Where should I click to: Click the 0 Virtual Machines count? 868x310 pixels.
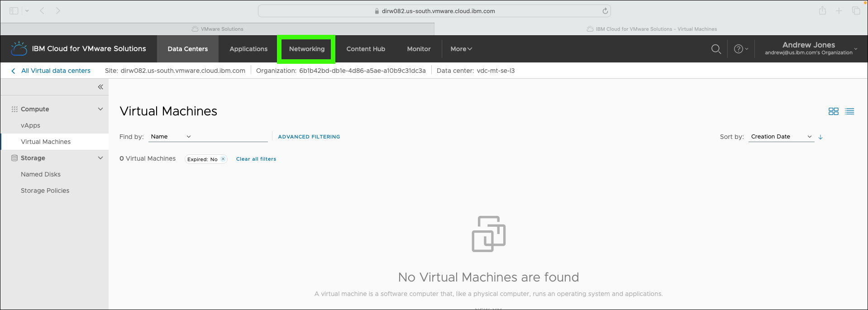148,158
